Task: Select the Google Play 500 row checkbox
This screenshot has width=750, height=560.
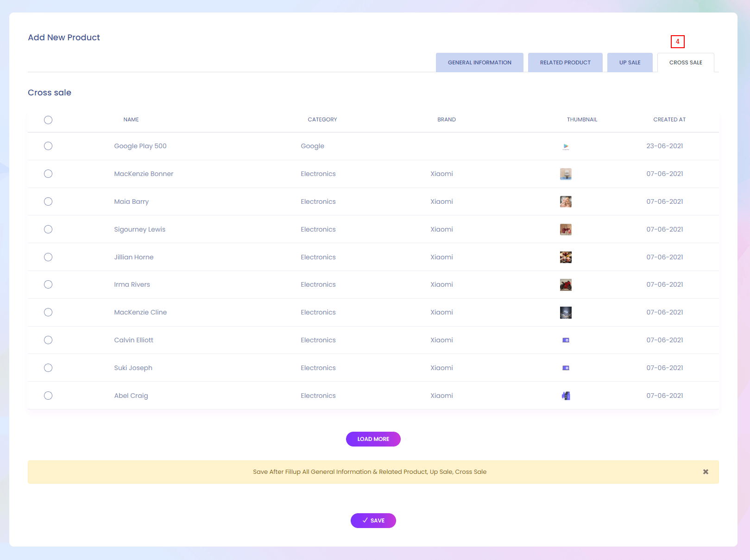Action: point(48,146)
